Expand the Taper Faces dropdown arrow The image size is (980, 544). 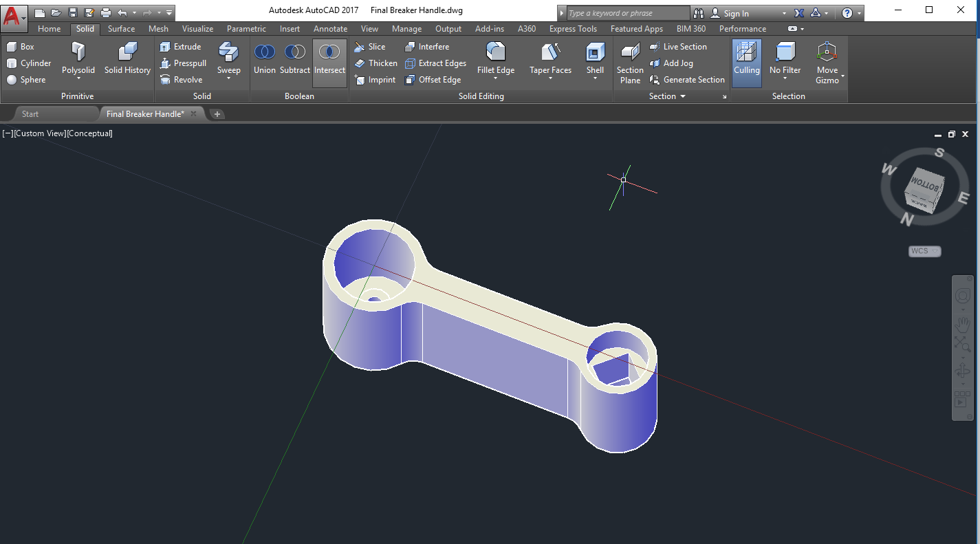[x=550, y=78]
